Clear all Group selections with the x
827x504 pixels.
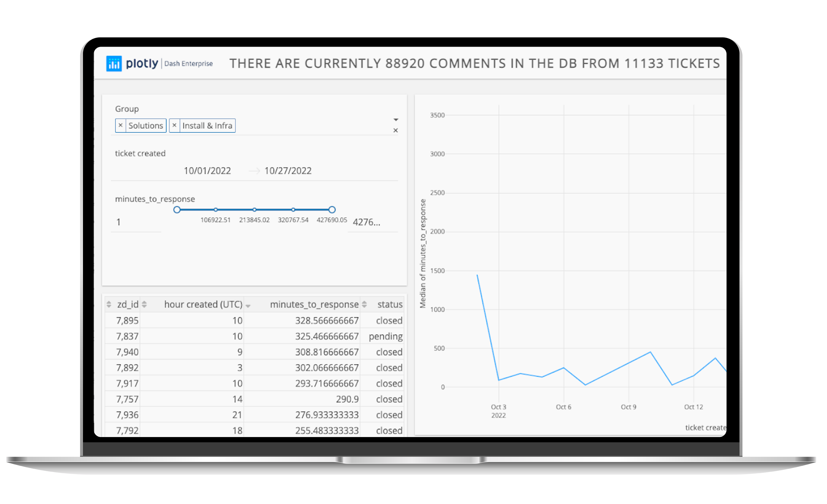click(x=396, y=130)
